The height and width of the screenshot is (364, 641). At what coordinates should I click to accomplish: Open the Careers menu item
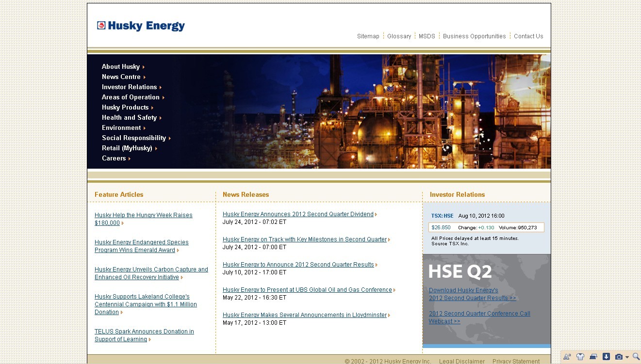click(x=114, y=158)
